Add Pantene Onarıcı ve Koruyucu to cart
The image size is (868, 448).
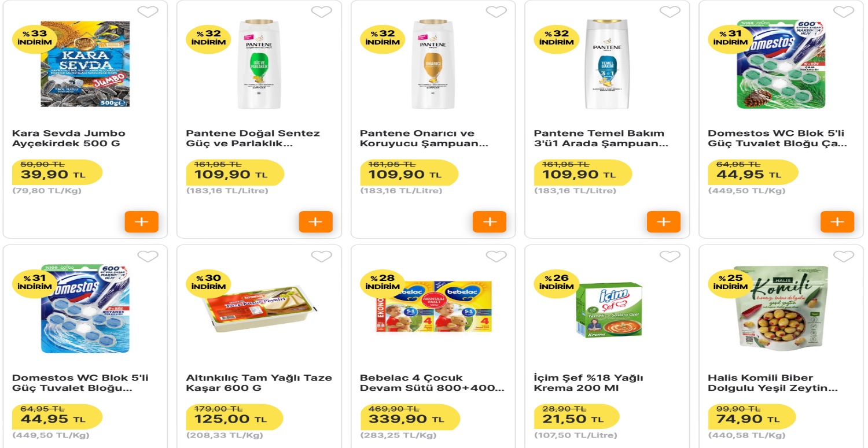(x=490, y=221)
